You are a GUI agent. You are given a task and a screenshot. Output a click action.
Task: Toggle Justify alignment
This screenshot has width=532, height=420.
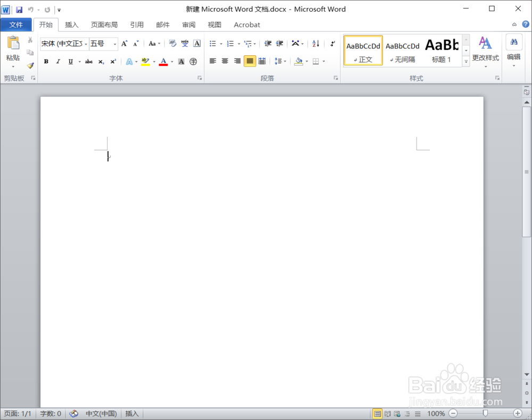point(250,61)
